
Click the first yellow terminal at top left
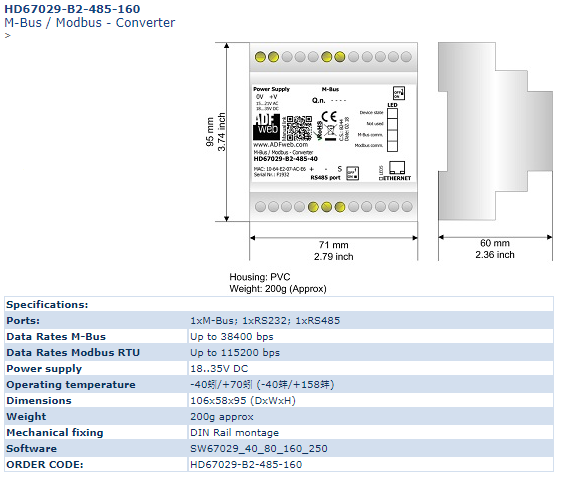[x=260, y=57]
